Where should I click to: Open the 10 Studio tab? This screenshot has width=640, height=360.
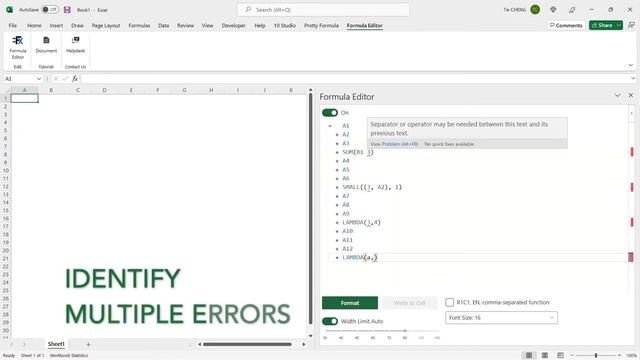pyautogui.click(x=284, y=25)
